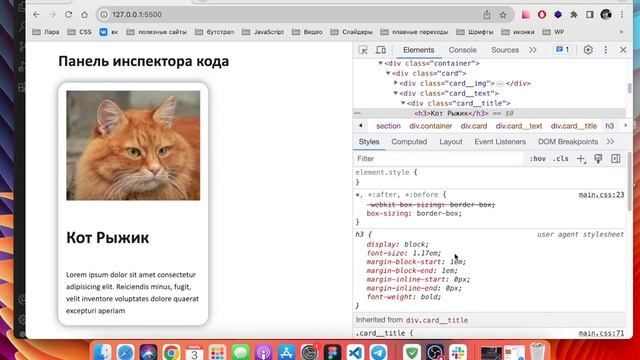Screen dimensions: 640x360
Task: Open Figma from the dock
Action: (x=333, y=352)
